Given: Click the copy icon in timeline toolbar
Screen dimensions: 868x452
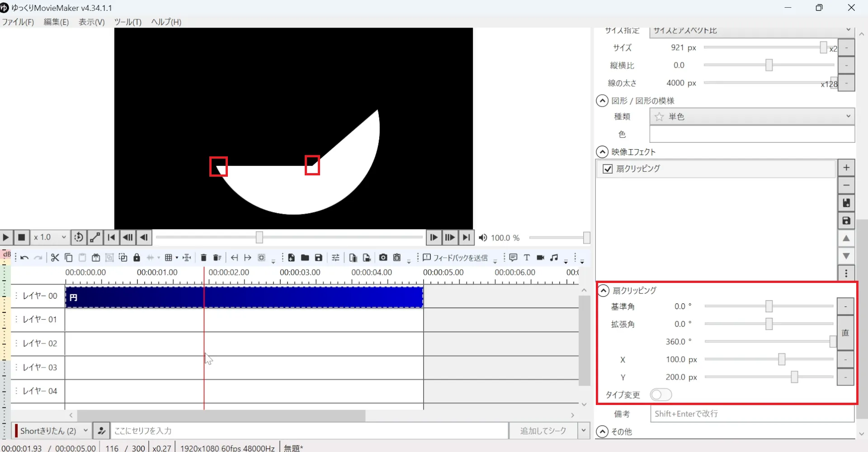Looking at the screenshot, I should coord(69,258).
